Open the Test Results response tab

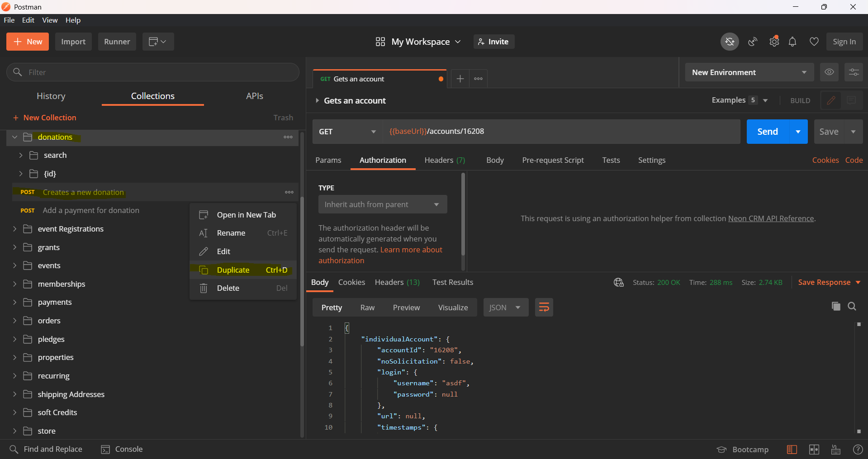[453, 282]
